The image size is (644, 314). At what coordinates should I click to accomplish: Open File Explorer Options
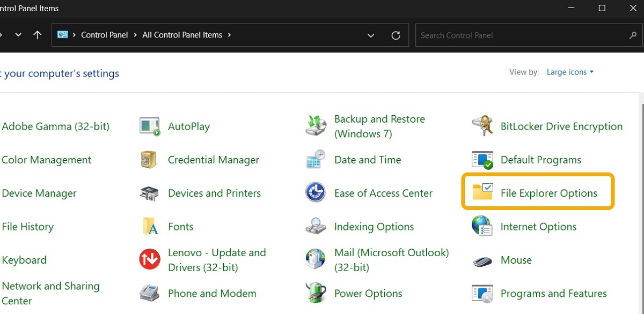(548, 193)
